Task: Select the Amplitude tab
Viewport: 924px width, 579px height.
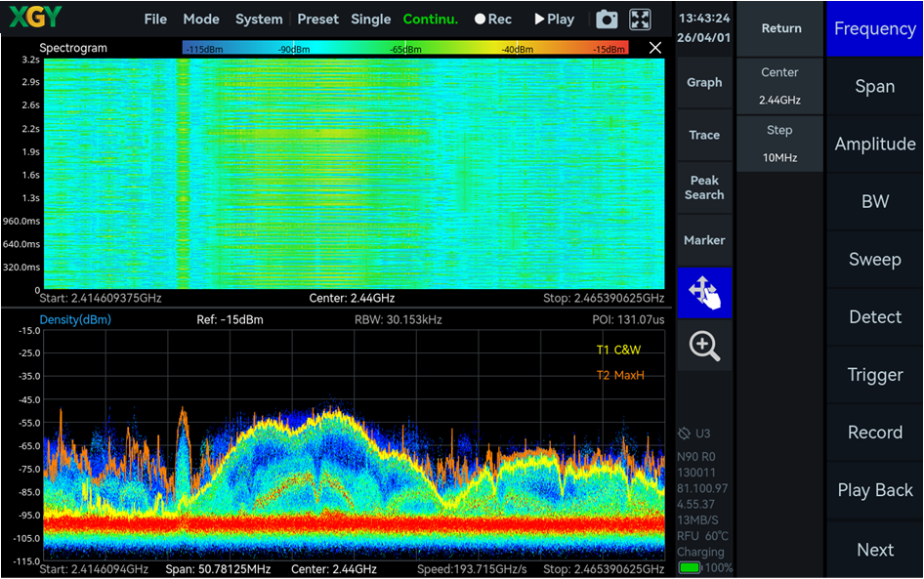Action: click(875, 144)
